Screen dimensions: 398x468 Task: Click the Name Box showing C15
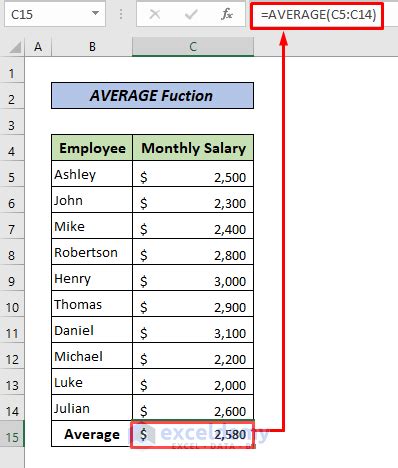[x=55, y=14]
